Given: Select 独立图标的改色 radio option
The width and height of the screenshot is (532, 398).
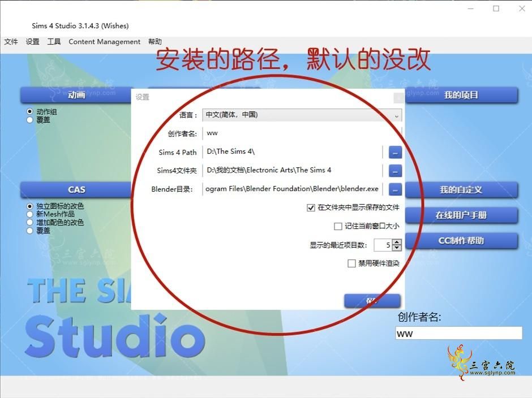Looking at the screenshot, I should [30, 206].
